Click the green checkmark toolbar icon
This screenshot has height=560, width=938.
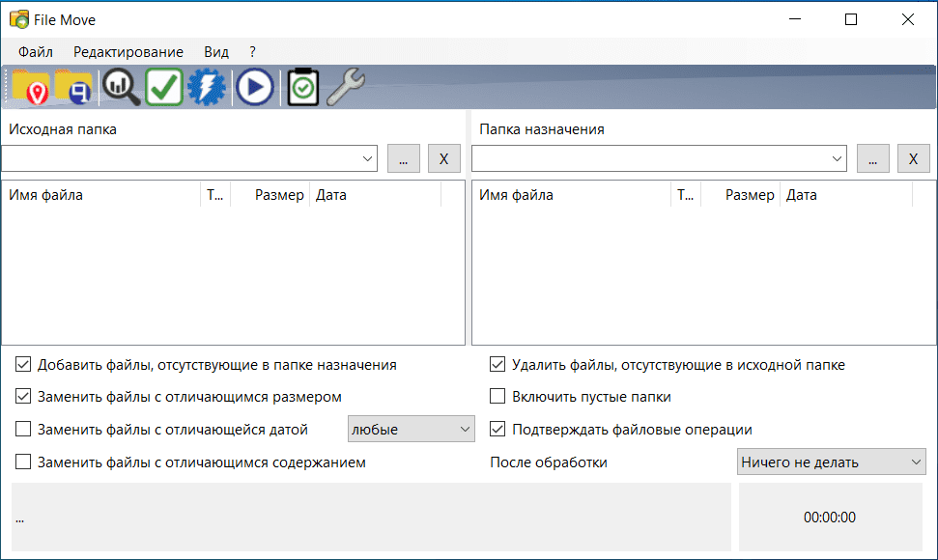coord(164,88)
